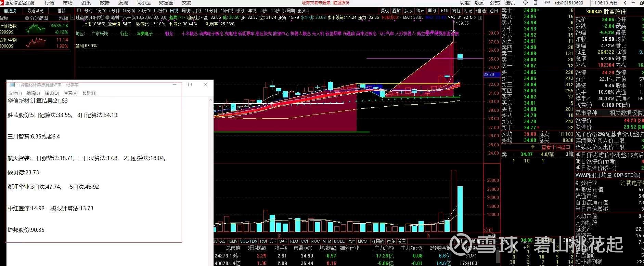
Task: Select the 日线 chart period
Action: coord(174,11)
